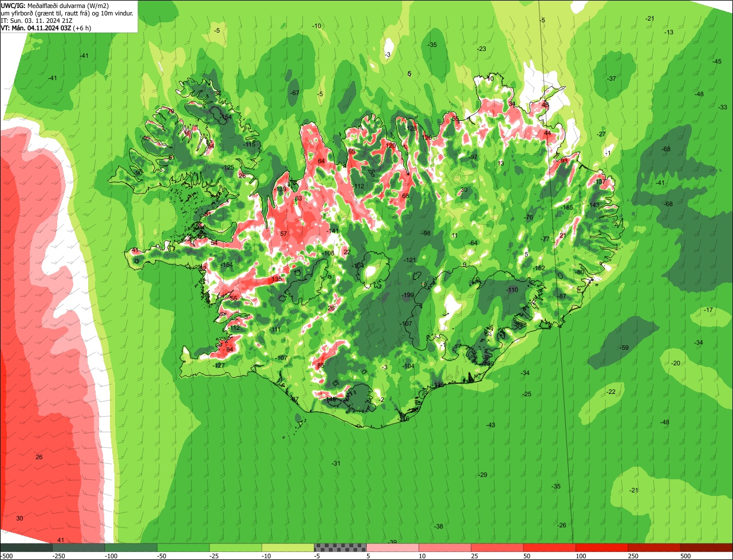Click the '-141' value on the map
The height and width of the screenshot is (560, 733).
[x=333, y=231]
